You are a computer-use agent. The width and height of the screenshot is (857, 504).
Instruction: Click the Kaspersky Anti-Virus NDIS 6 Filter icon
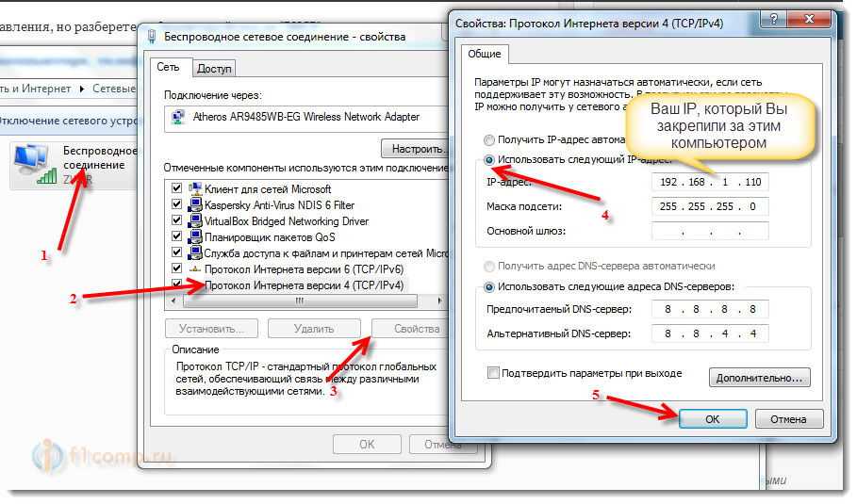point(196,204)
